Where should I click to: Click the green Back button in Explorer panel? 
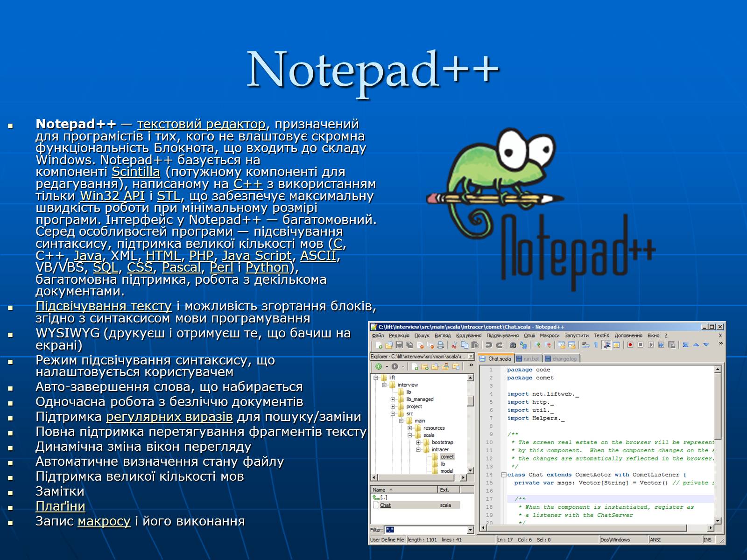click(379, 366)
